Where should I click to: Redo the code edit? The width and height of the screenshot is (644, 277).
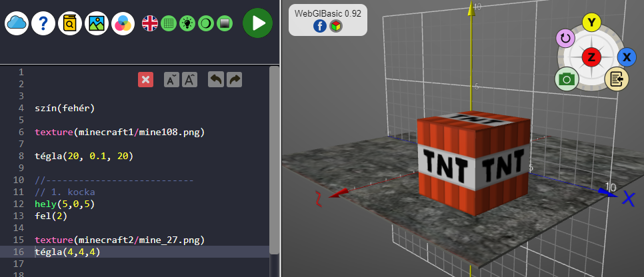235,80
